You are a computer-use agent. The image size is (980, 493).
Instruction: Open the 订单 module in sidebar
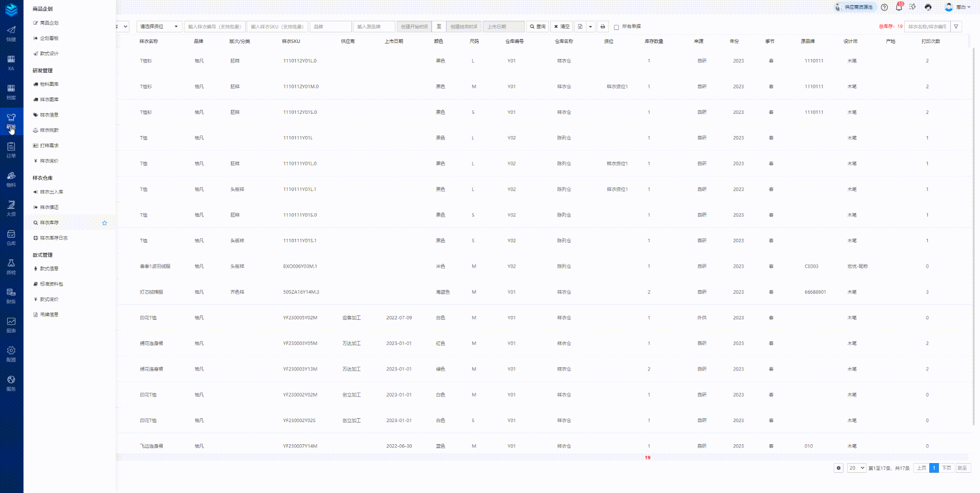(x=11, y=150)
